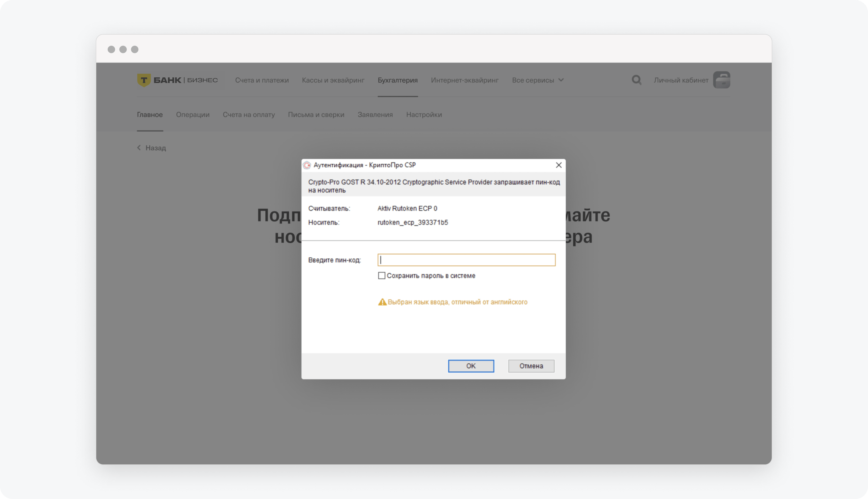The image size is (868, 499).
Task: Click the back chevron arrow icon
Action: pos(139,148)
